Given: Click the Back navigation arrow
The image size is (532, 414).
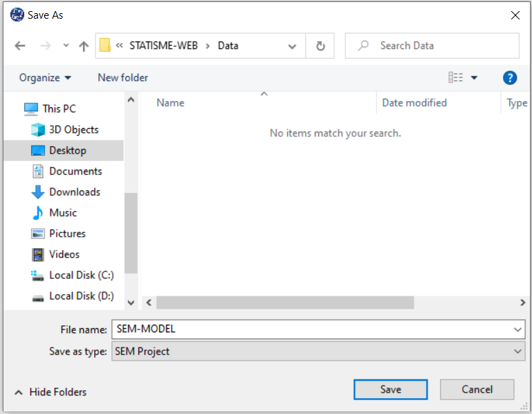Looking at the screenshot, I should pyautogui.click(x=20, y=46).
